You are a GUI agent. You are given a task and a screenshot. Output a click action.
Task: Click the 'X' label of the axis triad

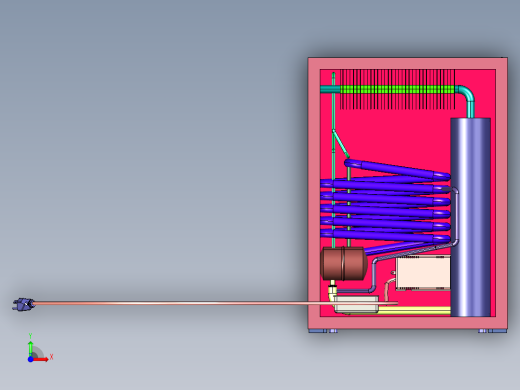51,357
